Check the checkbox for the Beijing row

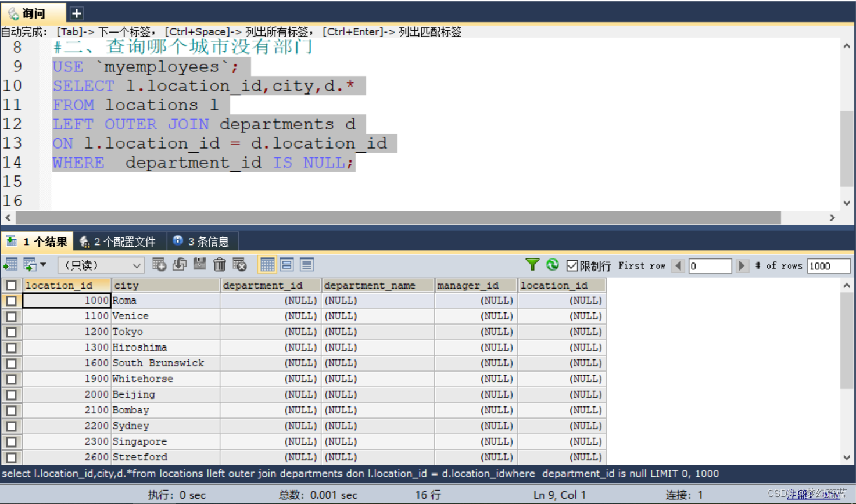click(11, 394)
